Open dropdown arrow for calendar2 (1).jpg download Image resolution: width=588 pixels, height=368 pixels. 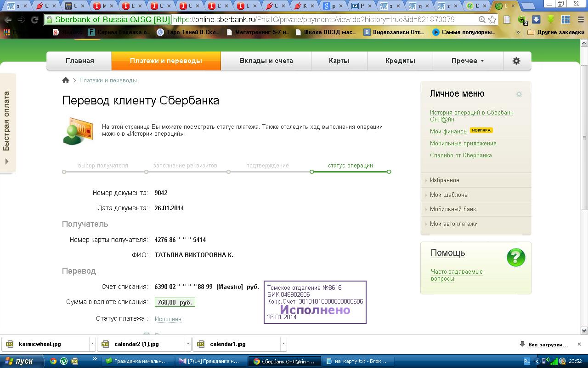tap(188, 344)
